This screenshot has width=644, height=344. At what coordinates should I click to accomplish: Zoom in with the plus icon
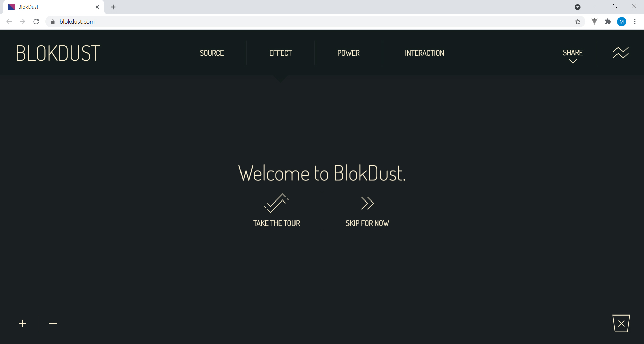coord(23,324)
